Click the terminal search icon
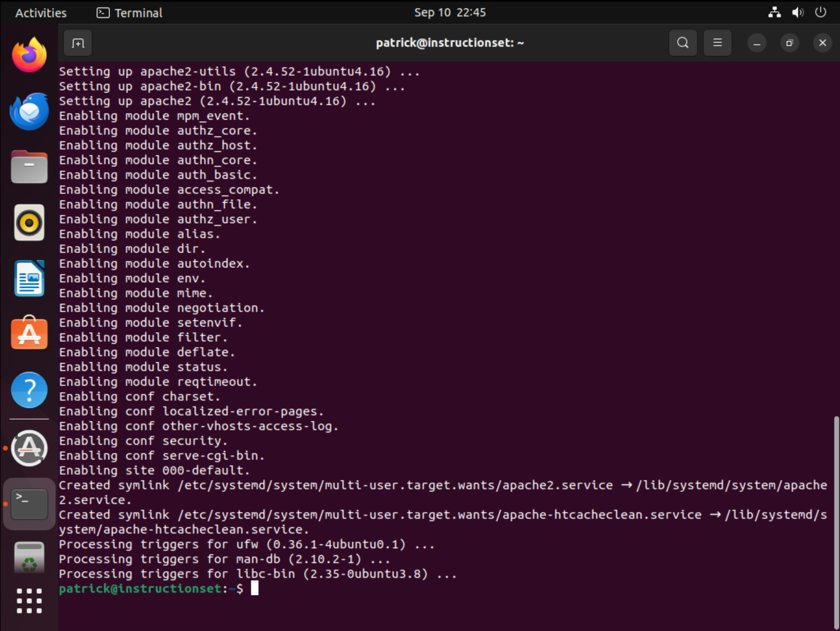The width and height of the screenshot is (840, 631). tap(682, 43)
